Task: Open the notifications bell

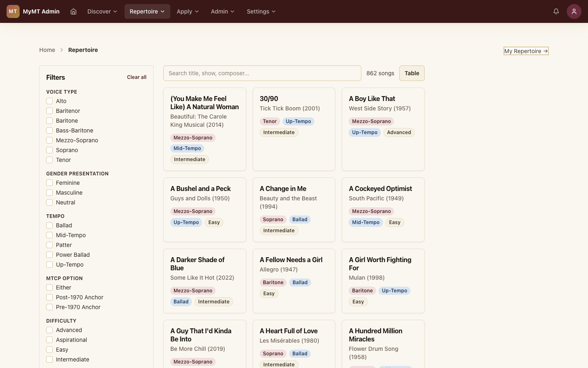Action: coord(556,11)
